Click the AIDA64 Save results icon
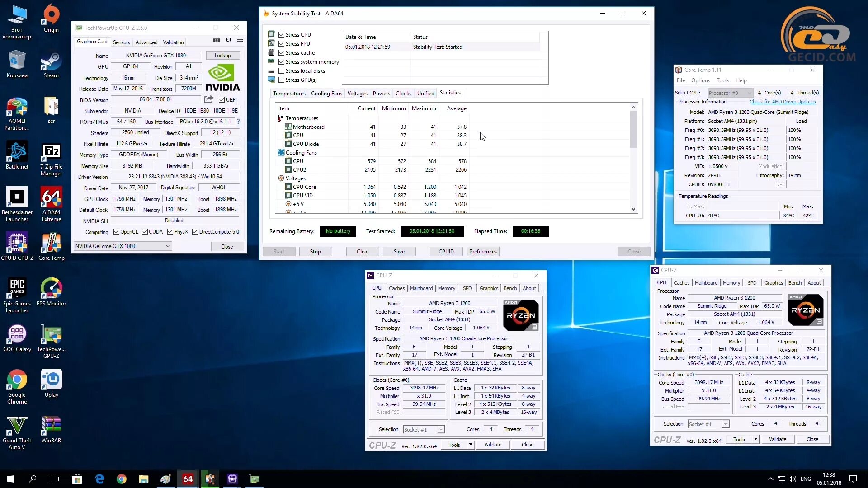868x488 pixels. tap(399, 251)
